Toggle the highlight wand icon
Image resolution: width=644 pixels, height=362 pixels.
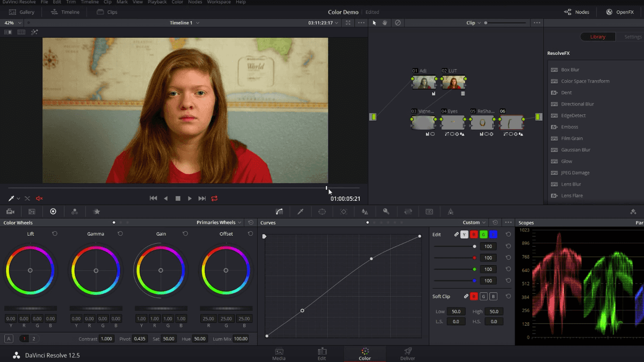pyautogui.click(x=35, y=32)
